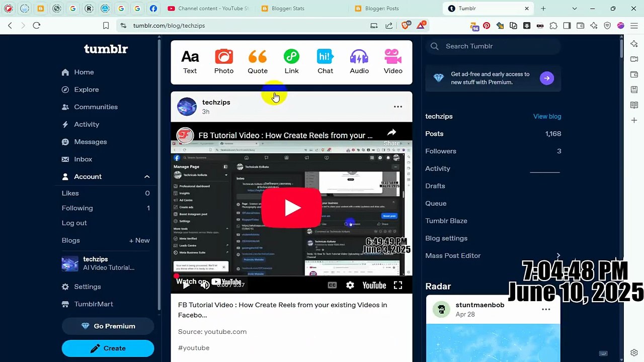Open a new browser tab

tap(543, 9)
